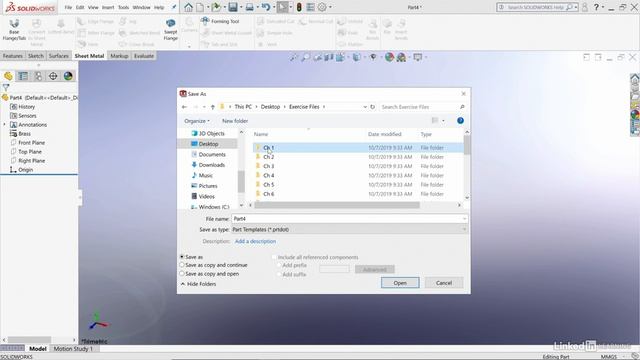Select the Swept Flange tool

tap(171, 29)
